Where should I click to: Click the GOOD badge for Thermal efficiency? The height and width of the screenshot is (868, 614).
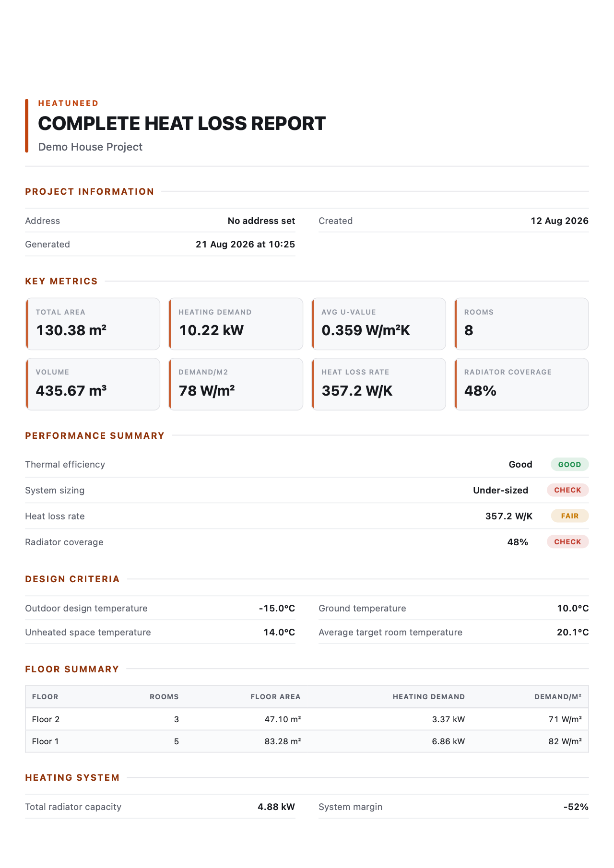tap(569, 464)
